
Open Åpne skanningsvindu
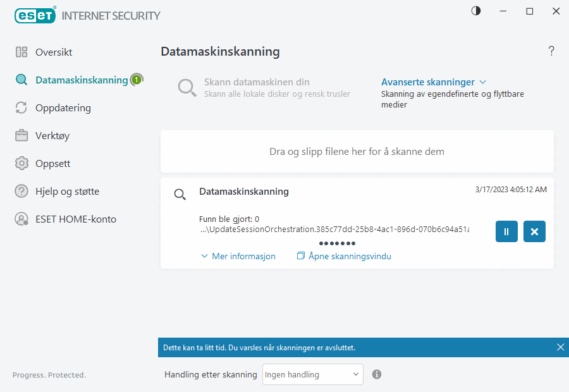[x=344, y=256]
